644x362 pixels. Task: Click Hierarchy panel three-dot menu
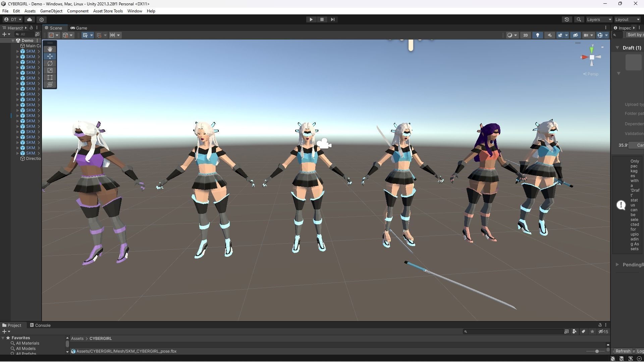37,28
